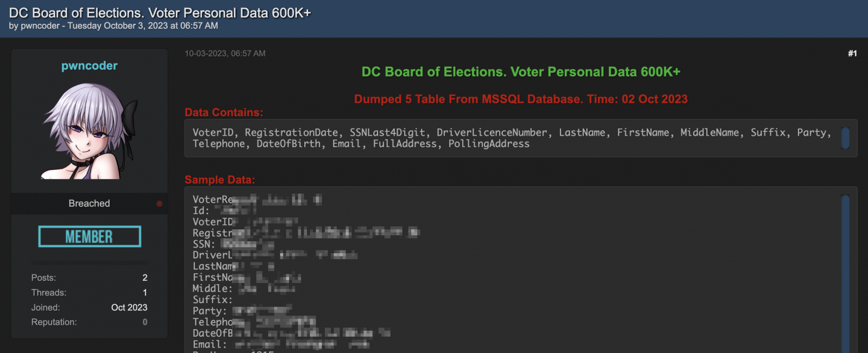
Task: Click the red 'Dumped 5 Table' subtitle text
Action: pyautogui.click(x=520, y=99)
